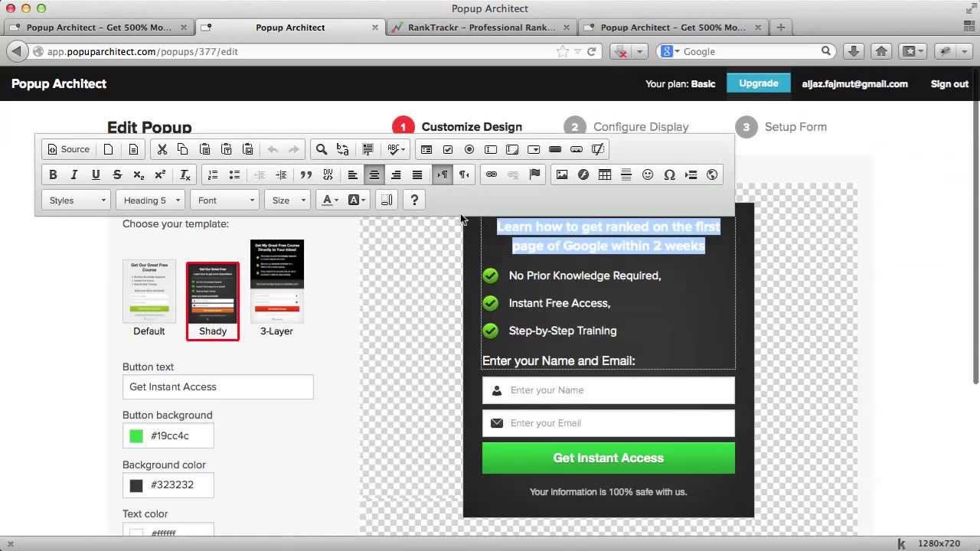
Task: Toggle Italic formatting
Action: coord(74,174)
